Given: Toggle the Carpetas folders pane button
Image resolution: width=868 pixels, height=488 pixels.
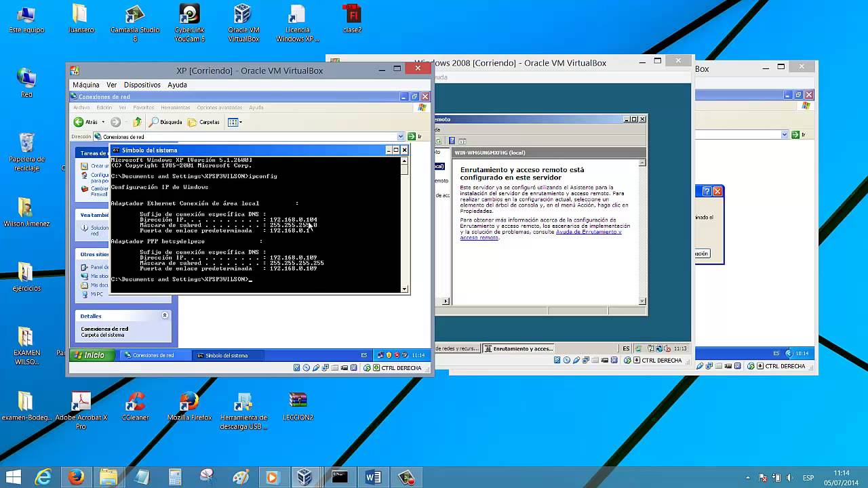Looking at the screenshot, I should click(x=203, y=122).
